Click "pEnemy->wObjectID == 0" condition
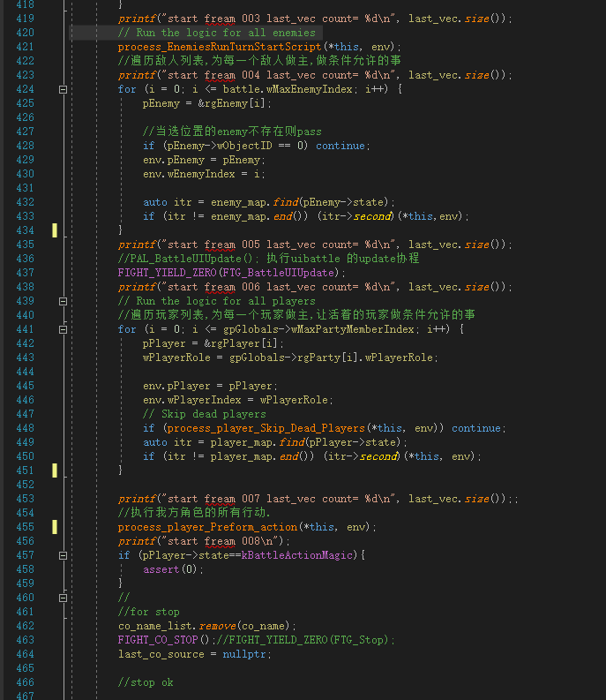Viewport: 606px width, 700px height. [x=236, y=146]
